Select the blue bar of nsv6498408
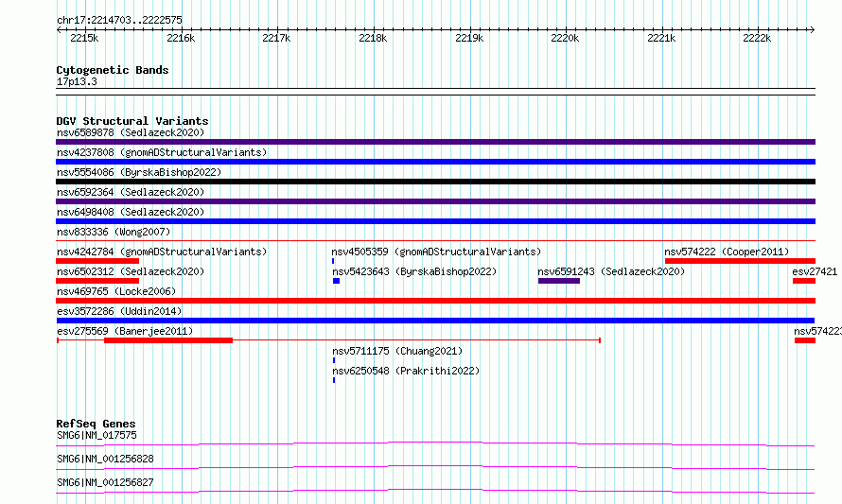This screenshot has width=842, height=504. pos(435,221)
